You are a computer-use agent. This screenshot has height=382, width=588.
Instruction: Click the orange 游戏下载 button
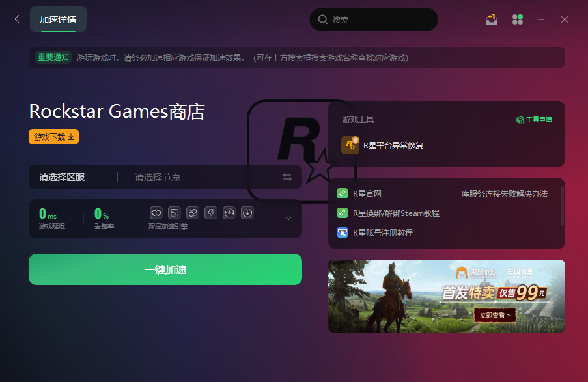click(53, 137)
